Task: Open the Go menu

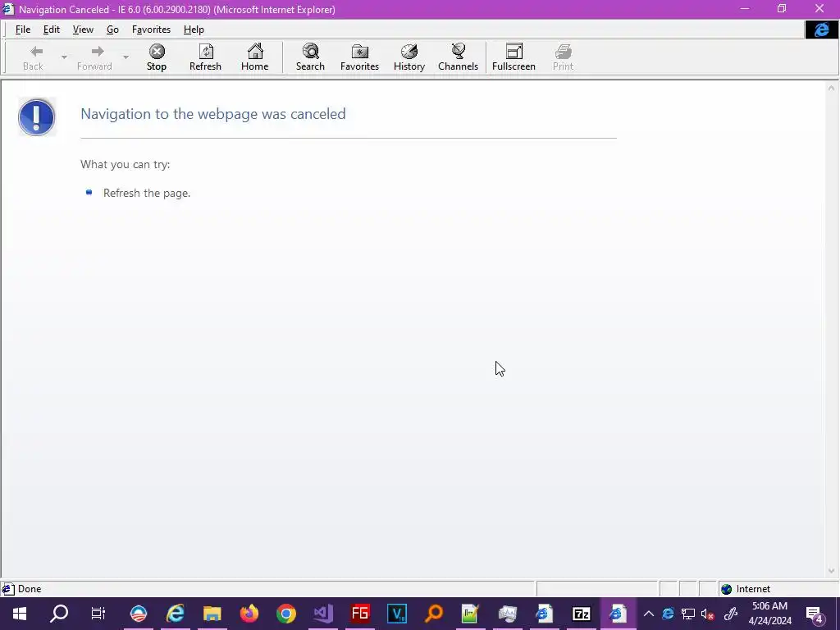Action: tap(112, 30)
